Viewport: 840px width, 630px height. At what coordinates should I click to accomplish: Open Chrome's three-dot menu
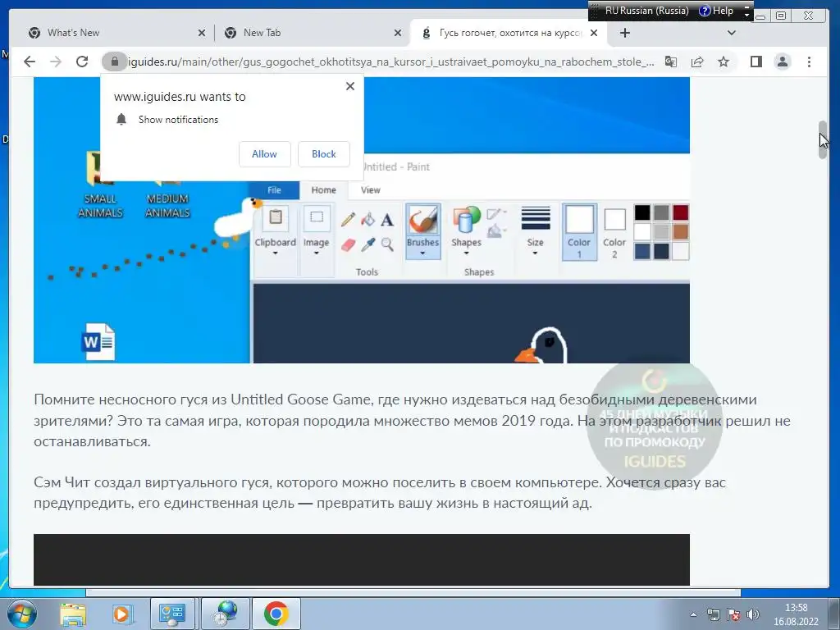pos(809,62)
